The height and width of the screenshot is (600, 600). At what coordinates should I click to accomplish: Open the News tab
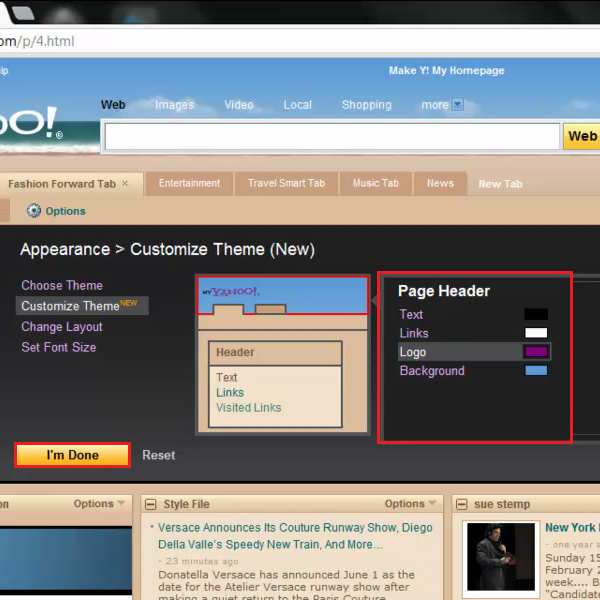pyautogui.click(x=440, y=183)
